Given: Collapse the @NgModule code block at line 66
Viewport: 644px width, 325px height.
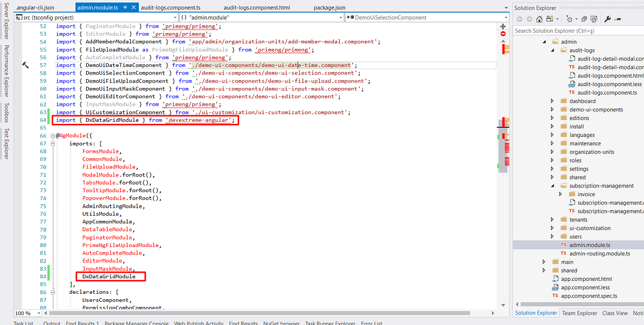Looking at the screenshot, I should (x=52, y=136).
